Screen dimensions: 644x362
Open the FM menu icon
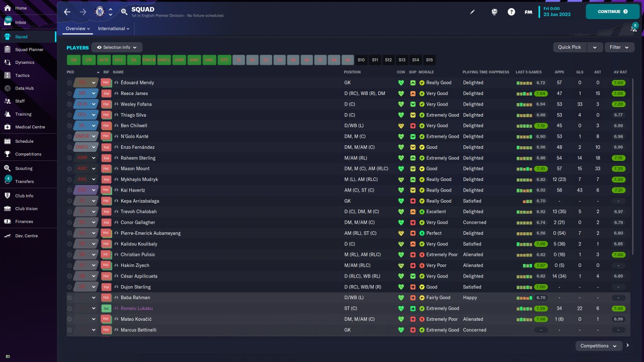click(x=528, y=12)
